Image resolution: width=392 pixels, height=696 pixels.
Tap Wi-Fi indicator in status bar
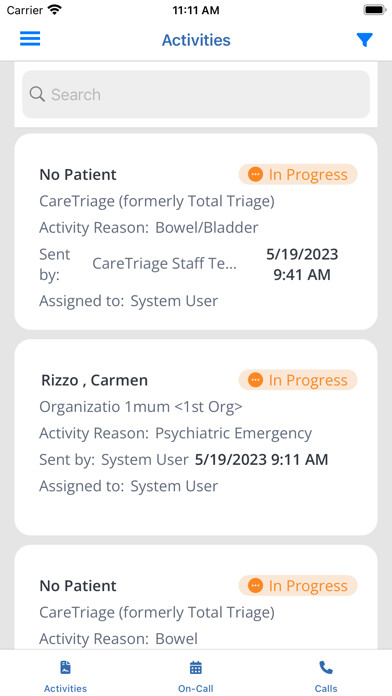pos(55,10)
